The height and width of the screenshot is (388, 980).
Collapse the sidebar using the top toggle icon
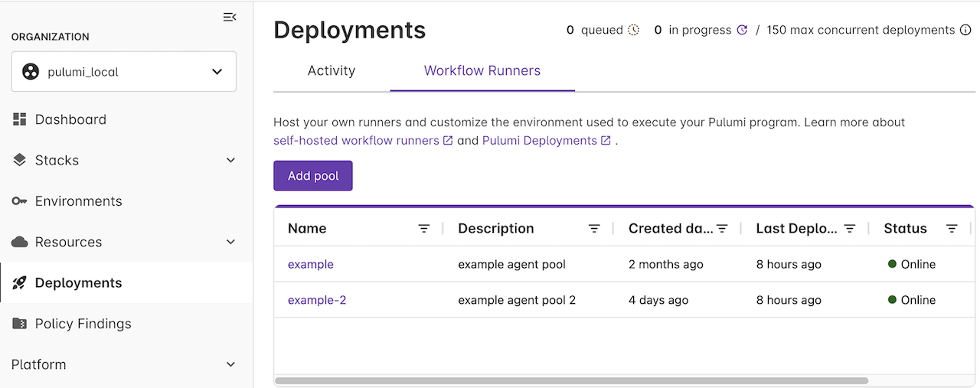coord(229,17)
